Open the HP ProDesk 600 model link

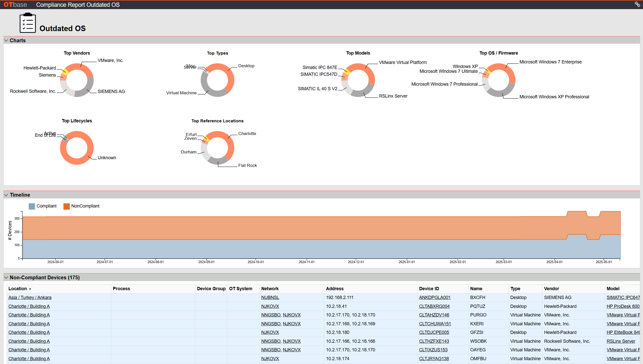point(623,306)
